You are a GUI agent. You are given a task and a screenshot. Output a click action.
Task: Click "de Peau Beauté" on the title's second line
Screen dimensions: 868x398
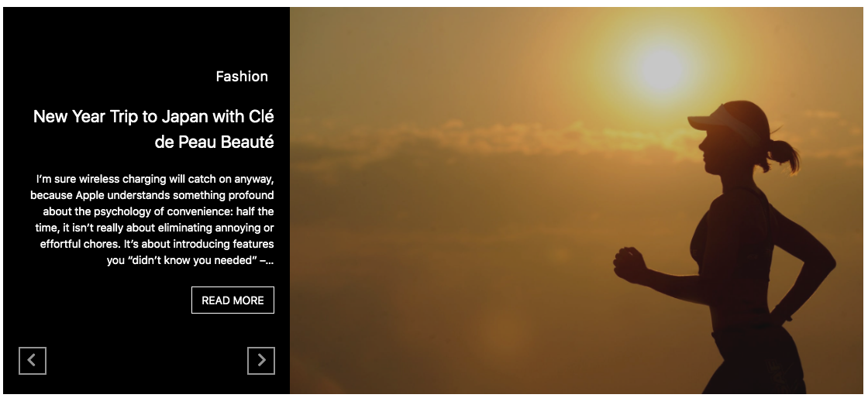click(214, 142)
